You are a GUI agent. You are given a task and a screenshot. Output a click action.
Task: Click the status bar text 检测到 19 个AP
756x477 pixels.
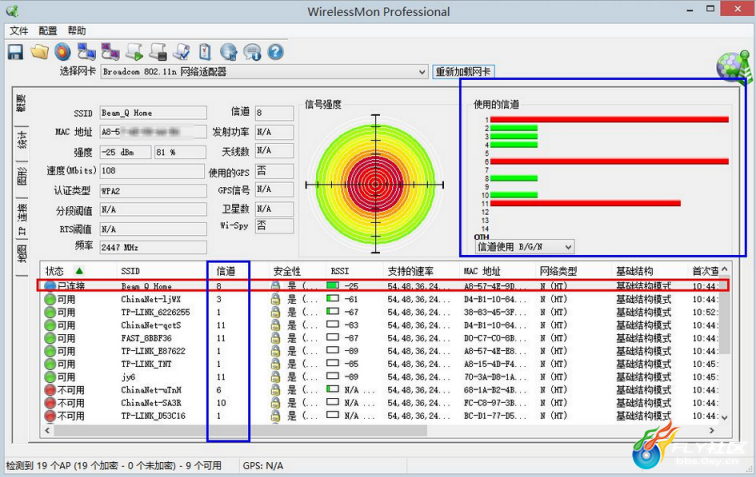(x=114, y=465)
